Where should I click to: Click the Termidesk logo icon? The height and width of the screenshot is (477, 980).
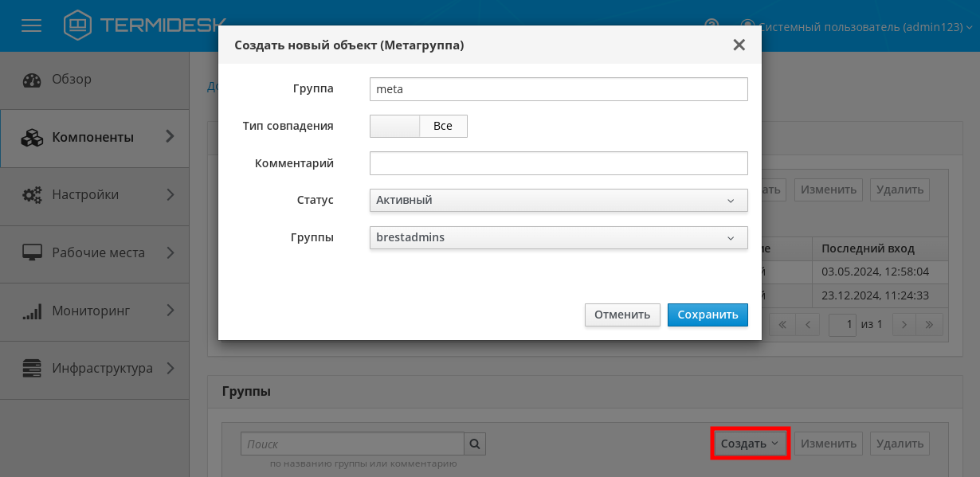pos(77,25)
